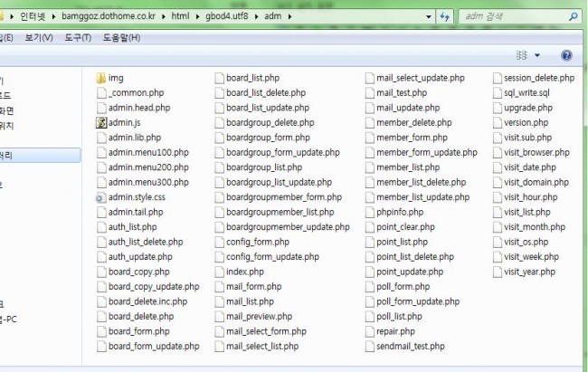Image resolution: width=588 pixels, height=372 pixels.
Task: Select mail_select_update.php file name
Action: tap(421, 78)
